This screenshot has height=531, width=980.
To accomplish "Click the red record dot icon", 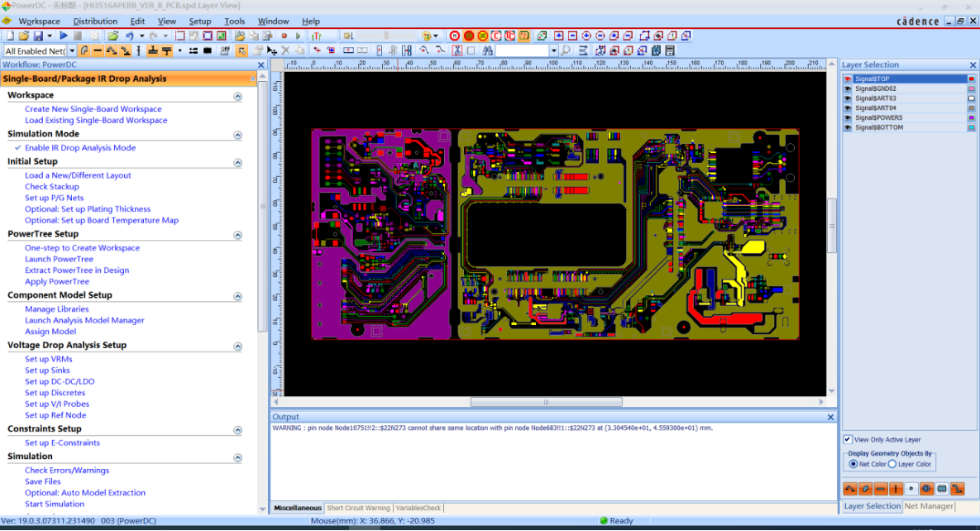I will click(284, 36).
